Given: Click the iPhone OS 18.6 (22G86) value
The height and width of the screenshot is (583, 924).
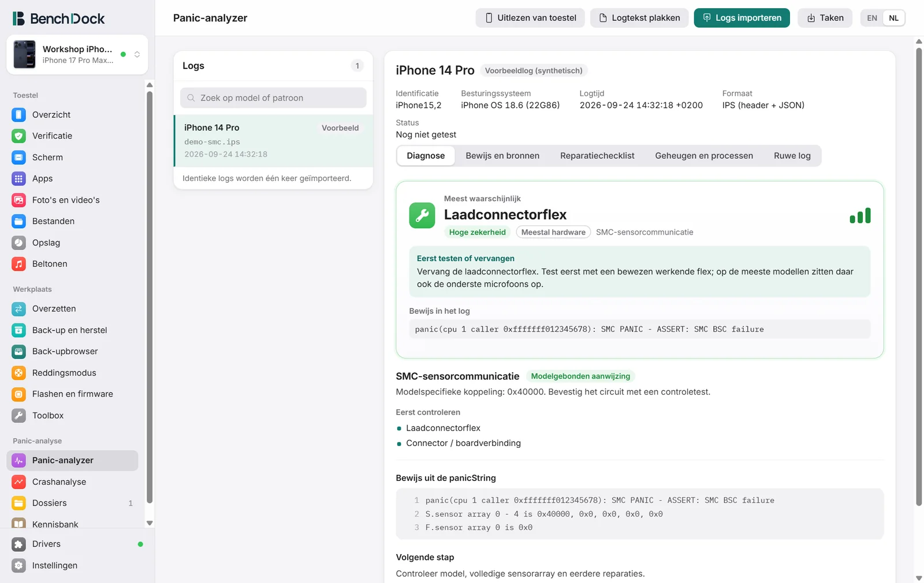Looking at the screenshot, I should [511, 105].
